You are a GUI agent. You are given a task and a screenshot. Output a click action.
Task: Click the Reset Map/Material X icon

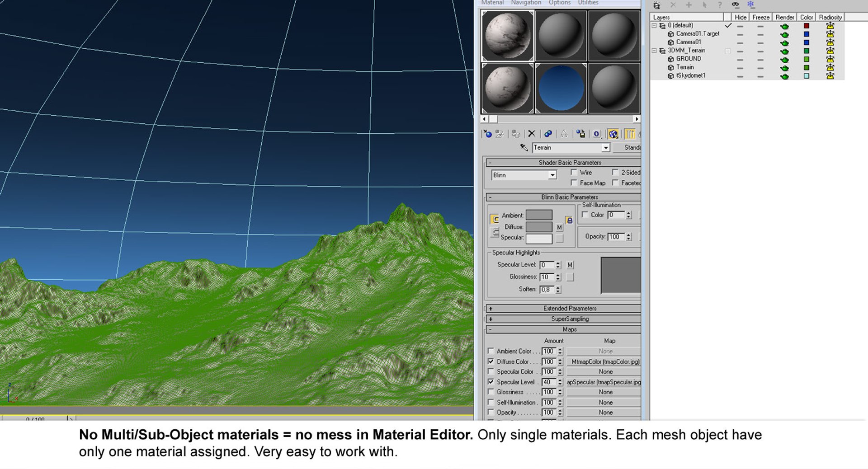[532, 134]
